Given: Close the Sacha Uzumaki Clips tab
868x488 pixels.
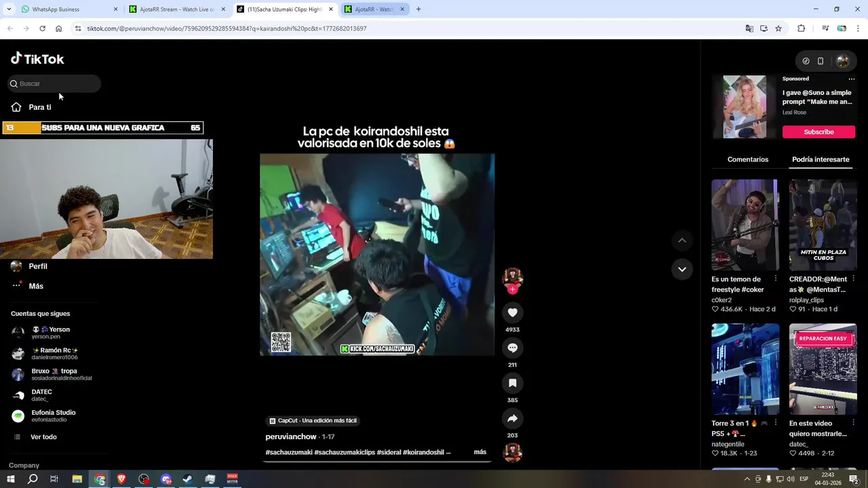Looking at the screenshot, I should coord(331,9).
